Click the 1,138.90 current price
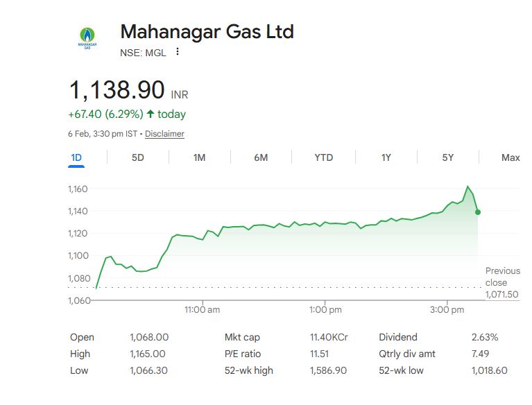Viewport: 532px width, 405px height. pyautogui.click(x=117, y=90)
